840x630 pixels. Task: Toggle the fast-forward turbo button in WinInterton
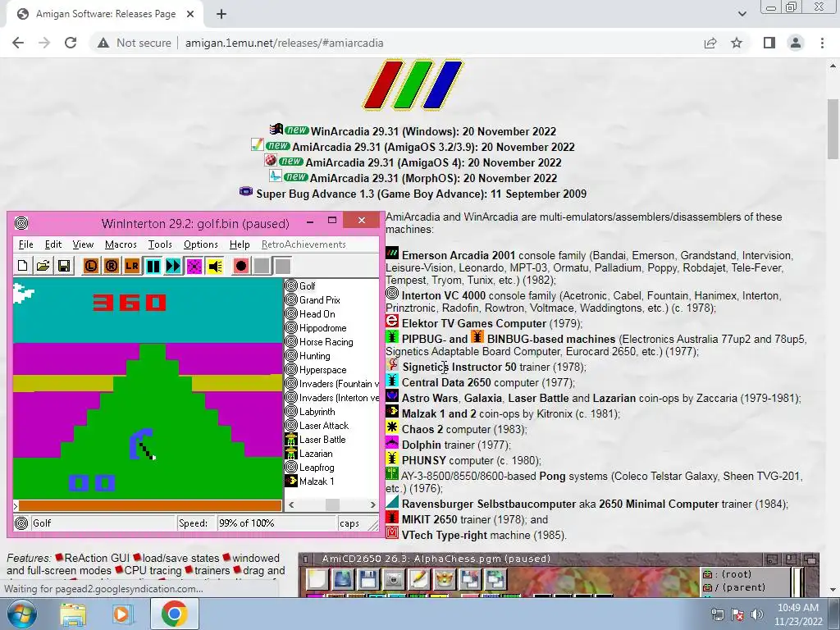174,266
